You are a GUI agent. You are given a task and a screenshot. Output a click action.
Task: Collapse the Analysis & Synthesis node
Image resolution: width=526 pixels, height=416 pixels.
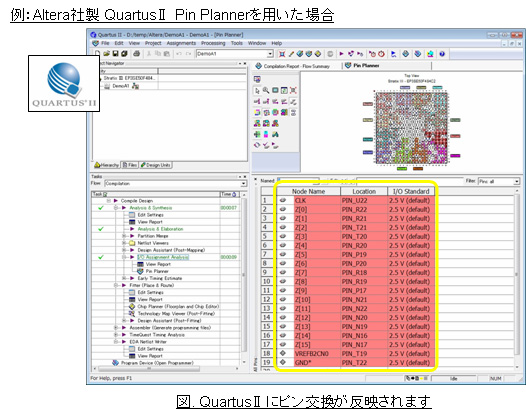(116, 208)
